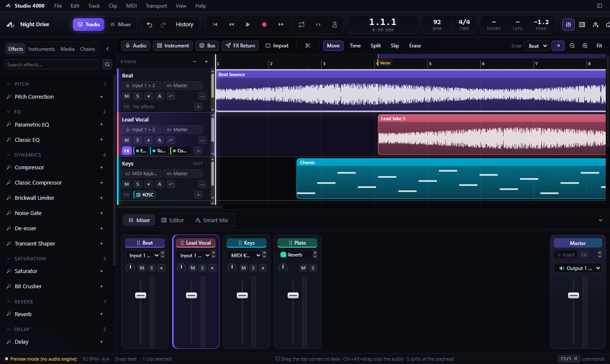Image resolution: width=610 pixels, height=364 pixels.
Task: Click the columns panel icon at top right
Action: (582, 25)
